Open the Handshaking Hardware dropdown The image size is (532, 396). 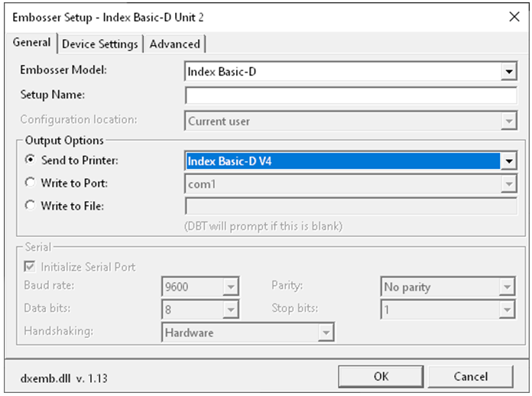248,333
